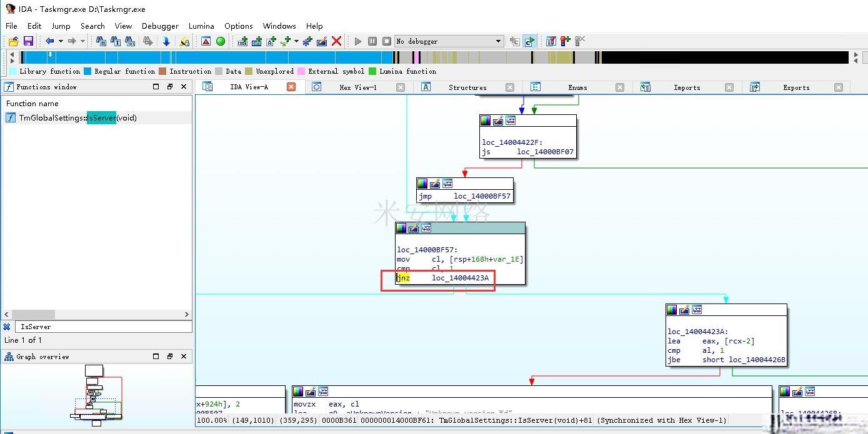
Task: Click the IsServer quick filter input field
Action: pos(103,327)
